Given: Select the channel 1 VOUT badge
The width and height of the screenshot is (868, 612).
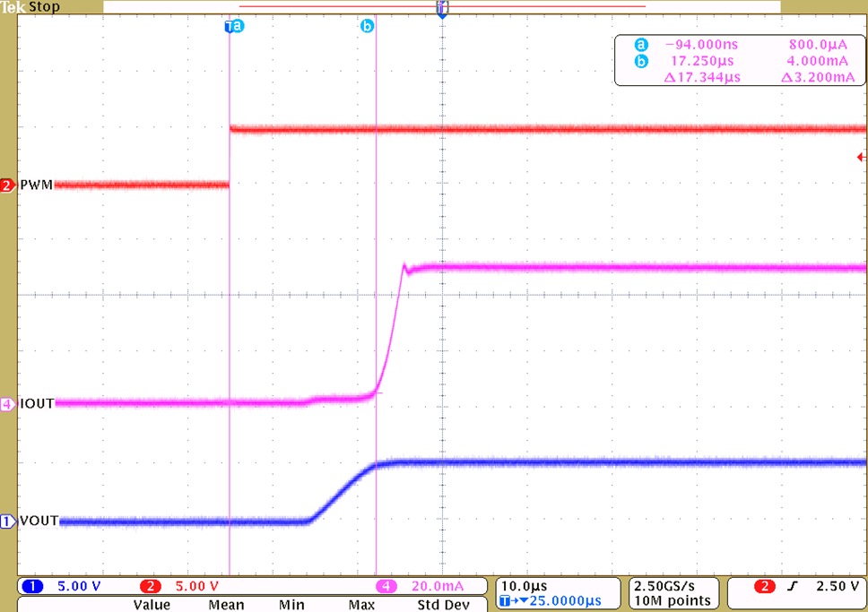Looking at the screenshot, I should [8, 521].
